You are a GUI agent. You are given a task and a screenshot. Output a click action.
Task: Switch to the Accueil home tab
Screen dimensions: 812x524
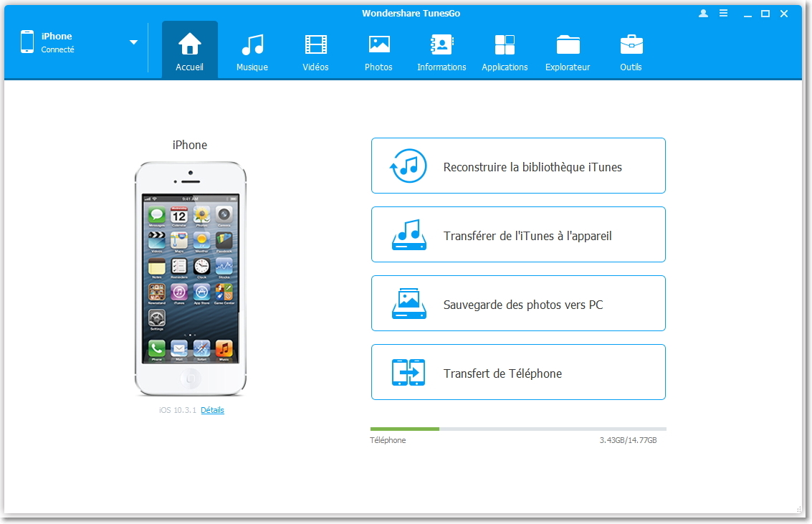190,49
